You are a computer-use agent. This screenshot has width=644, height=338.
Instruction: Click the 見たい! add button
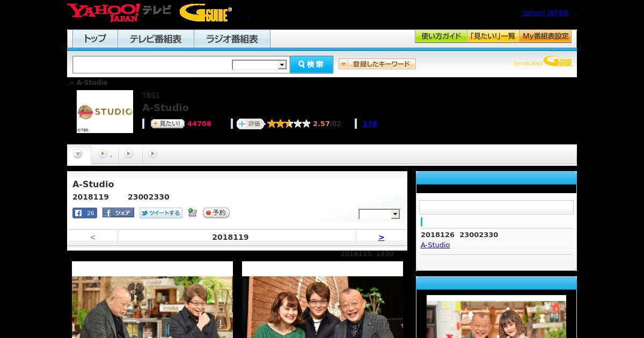click(x=167, y=123)
